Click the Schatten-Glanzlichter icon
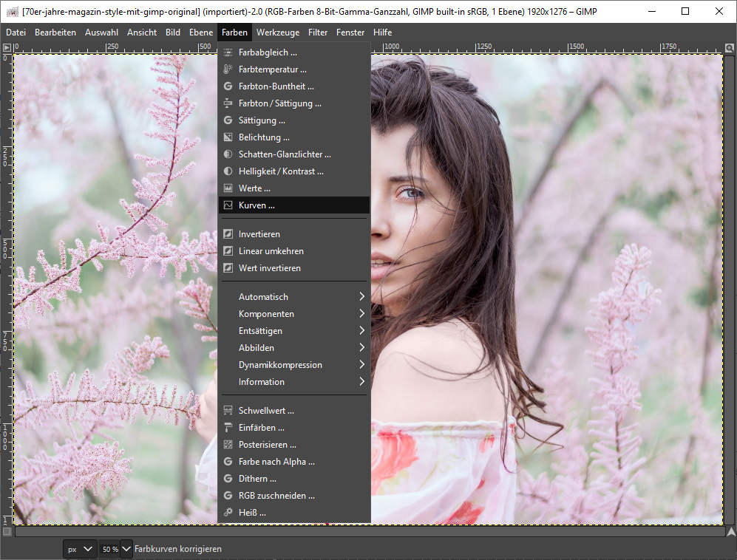This screenshot has width=737, height=560. pos(228,154)
